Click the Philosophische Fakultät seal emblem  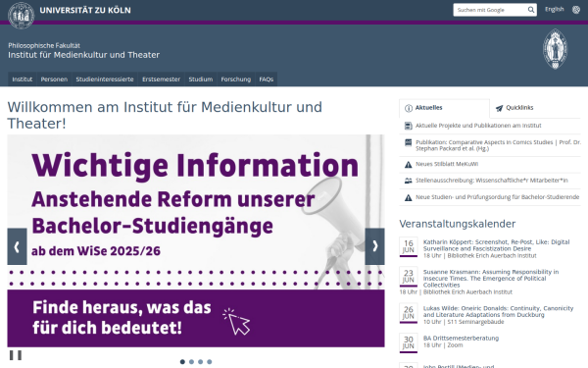point(555,49)
